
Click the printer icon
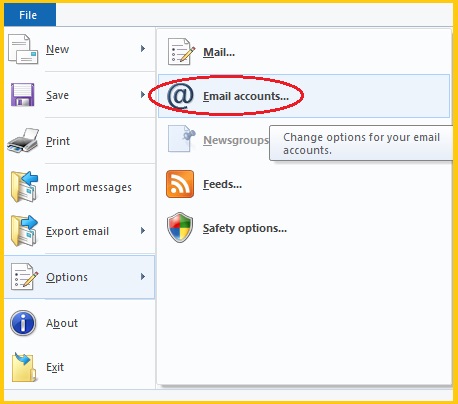(x=23, y=140)
